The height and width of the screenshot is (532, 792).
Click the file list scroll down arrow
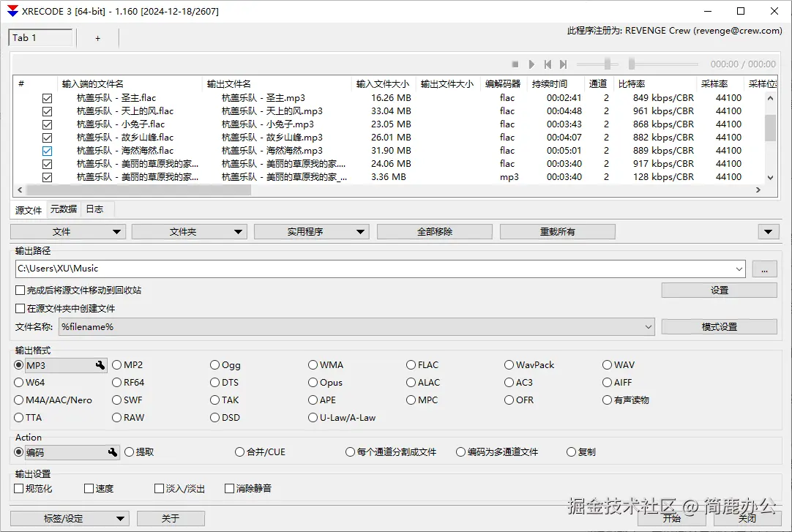[x=770, y=177]
